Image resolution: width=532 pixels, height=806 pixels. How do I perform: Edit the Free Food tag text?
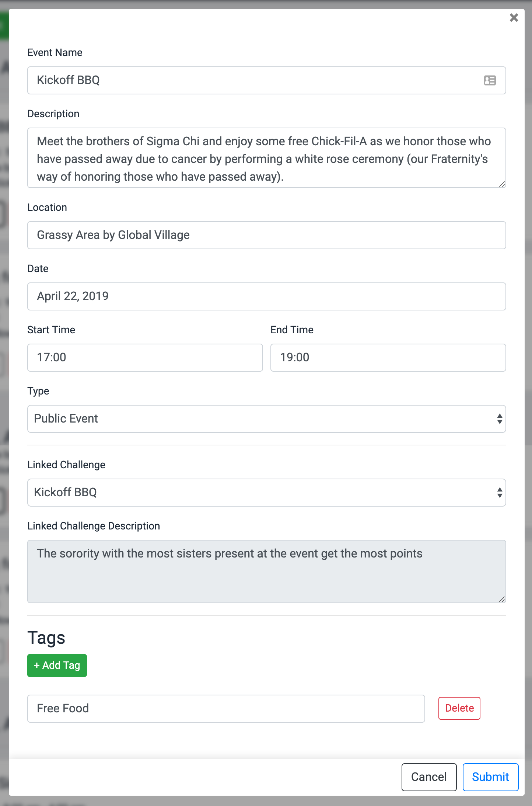point(226,708)
